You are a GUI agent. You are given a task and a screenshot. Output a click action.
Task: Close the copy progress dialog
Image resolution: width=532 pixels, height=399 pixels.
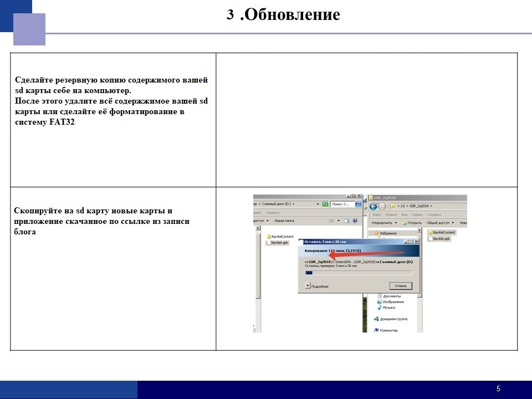tap(416, 242)
